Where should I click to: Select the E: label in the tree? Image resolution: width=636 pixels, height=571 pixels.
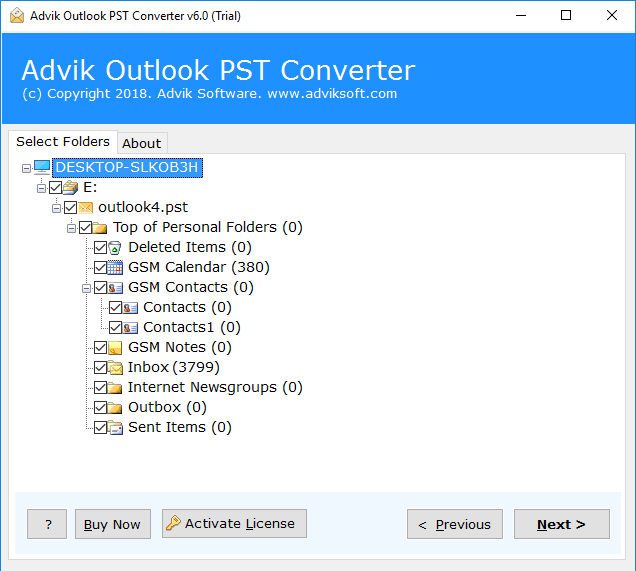click(90, 187)
